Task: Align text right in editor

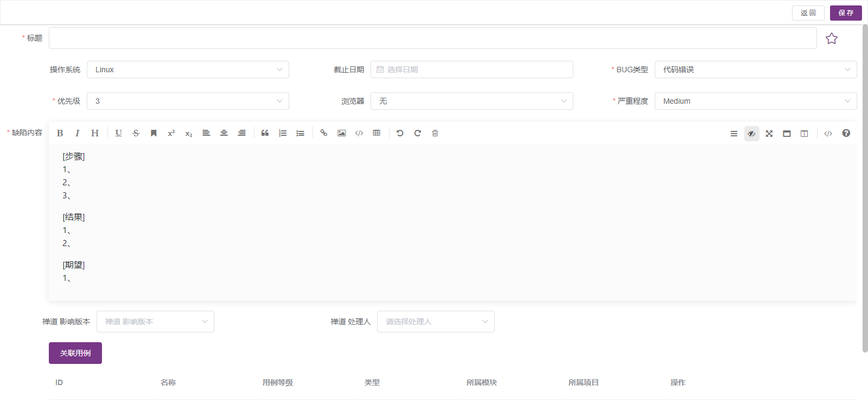Action: (242, 133)
